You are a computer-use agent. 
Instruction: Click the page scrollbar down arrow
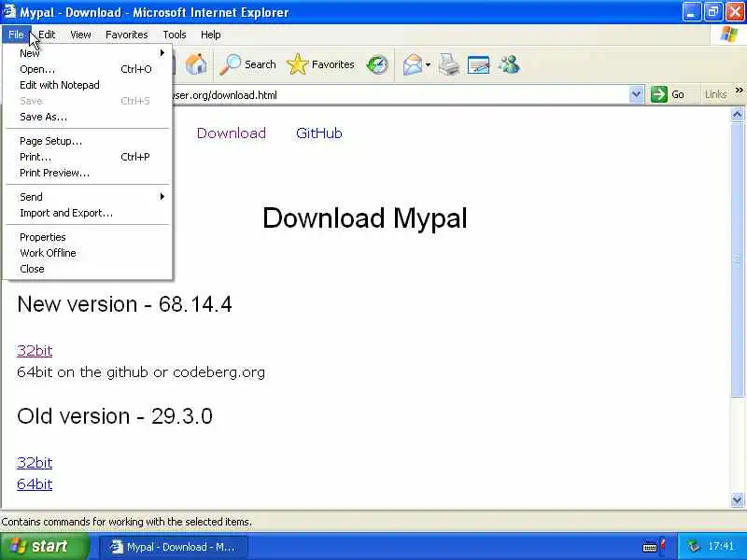pyautogui.click(x=737, y=499)
